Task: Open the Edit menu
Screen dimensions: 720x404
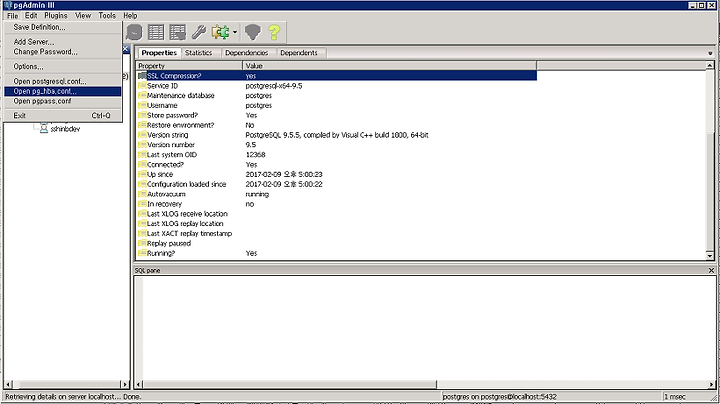Action: point(31,16)
